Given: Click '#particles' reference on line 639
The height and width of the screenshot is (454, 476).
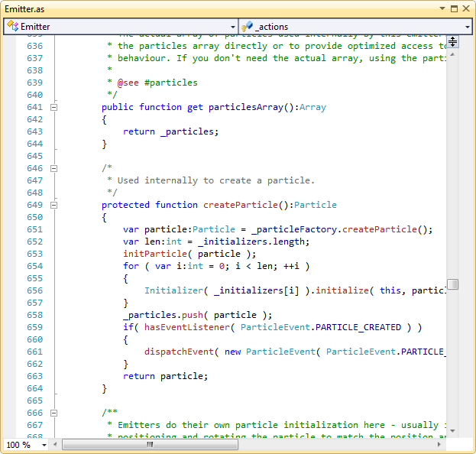Looking at the screenshot, I should click(170, 83).
